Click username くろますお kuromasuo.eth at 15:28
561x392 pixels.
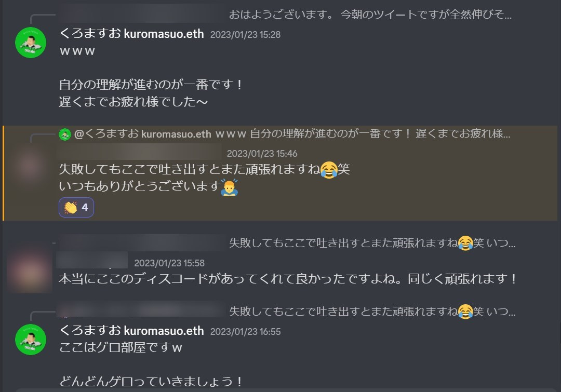[x=131, y=34]
